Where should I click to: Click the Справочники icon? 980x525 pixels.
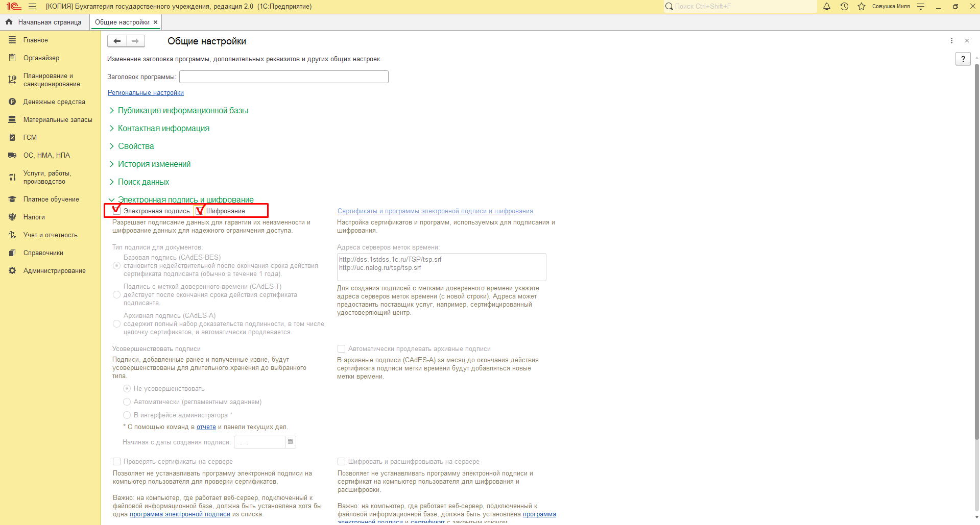point(12,253)
